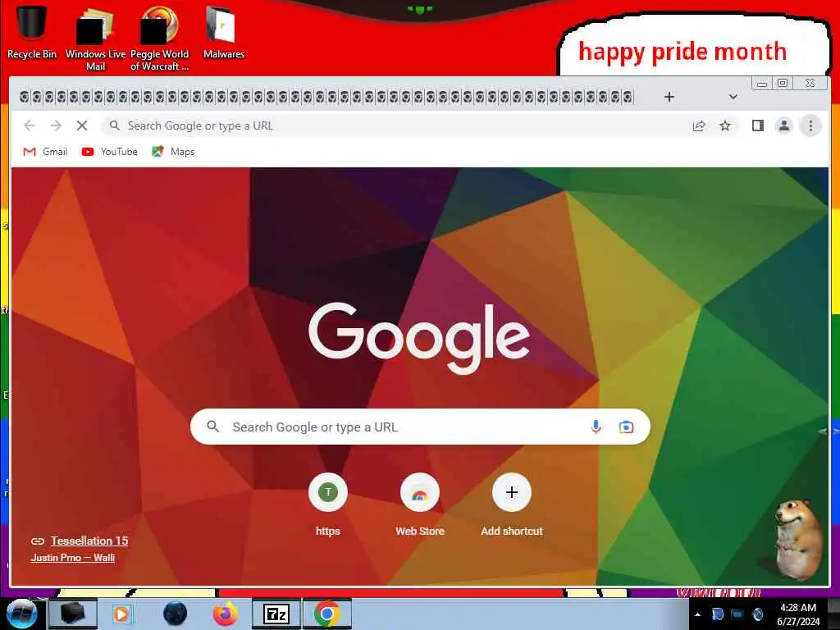
Task: Open Chrome's side panel
Action: click(757, 126)
